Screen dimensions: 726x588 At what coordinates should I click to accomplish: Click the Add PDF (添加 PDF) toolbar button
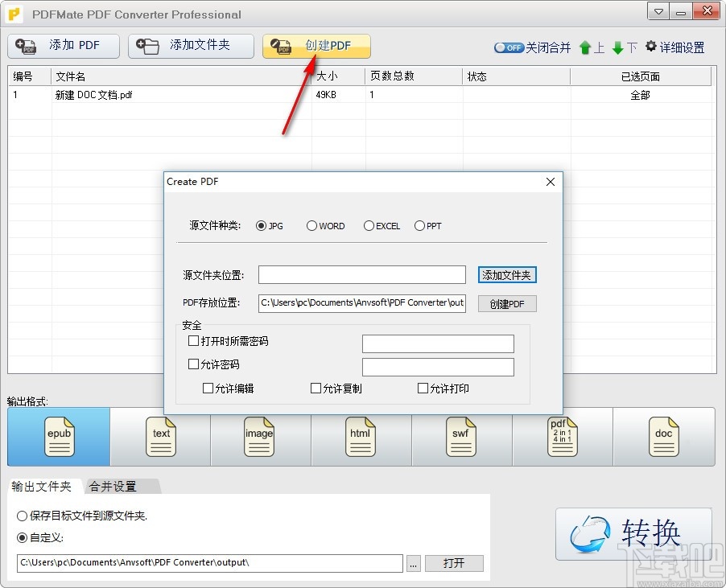[x=64, y=46]
